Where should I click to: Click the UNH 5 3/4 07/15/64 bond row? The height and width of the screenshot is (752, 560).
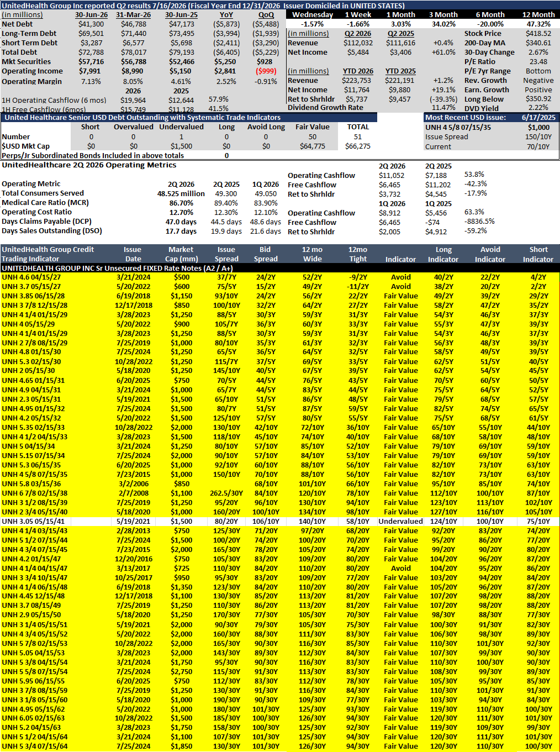pyautogui.click(x=280, y=746)
